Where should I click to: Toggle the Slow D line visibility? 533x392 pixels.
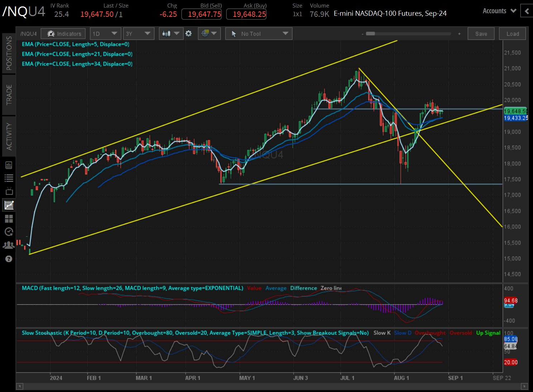pos(402,333)
